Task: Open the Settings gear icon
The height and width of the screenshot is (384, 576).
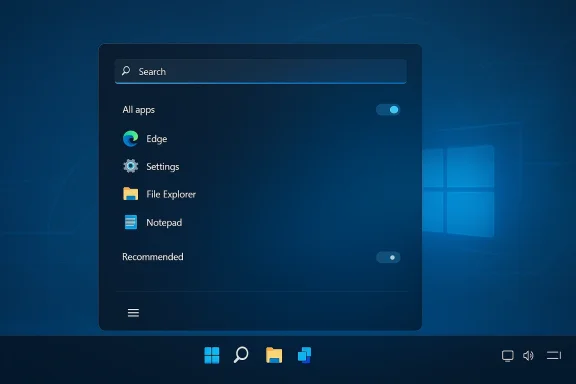Action: 130,166
